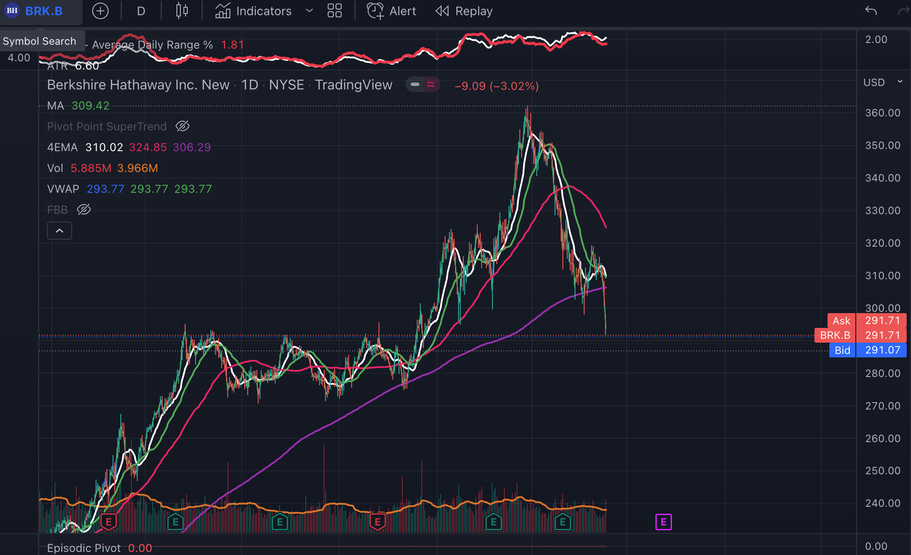
Task: Open the D interval selector
Action: pos(141,11)
